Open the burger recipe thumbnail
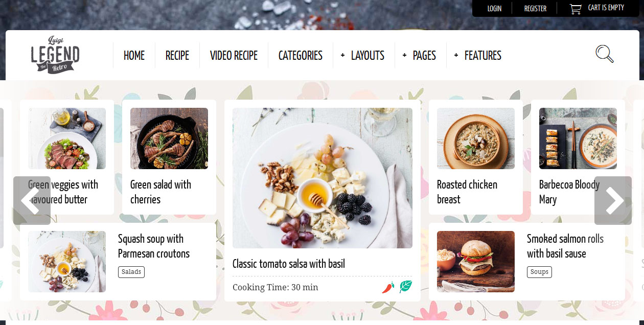Image resolution: width=644 pixels, height=325 pixels. pos(476,262)
